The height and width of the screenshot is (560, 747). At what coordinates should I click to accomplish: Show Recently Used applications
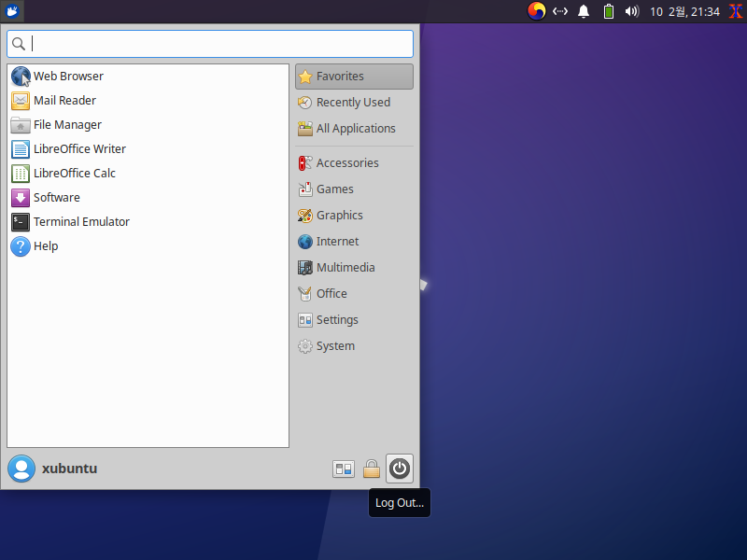[x=354, y=103]
